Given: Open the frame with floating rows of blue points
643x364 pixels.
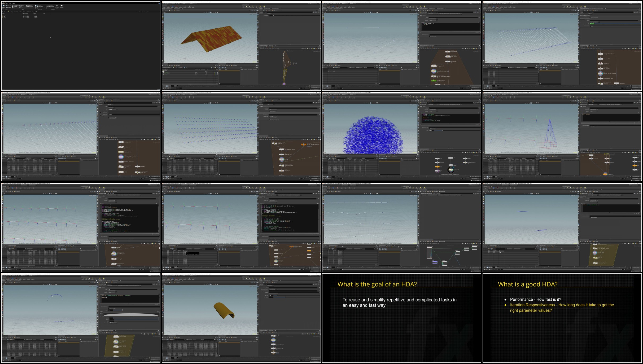Looking at the screenshot, I should pos(241,137).
